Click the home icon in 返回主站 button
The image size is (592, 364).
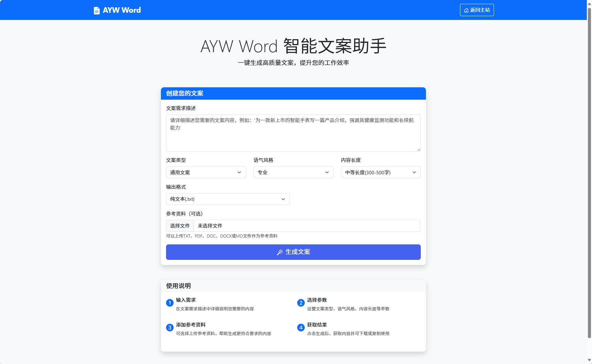point(466,10)
